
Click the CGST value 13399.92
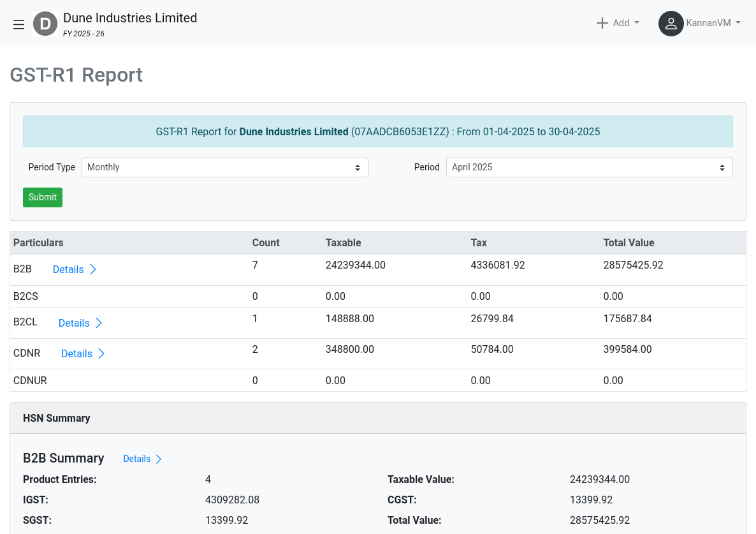pos(591,500)
